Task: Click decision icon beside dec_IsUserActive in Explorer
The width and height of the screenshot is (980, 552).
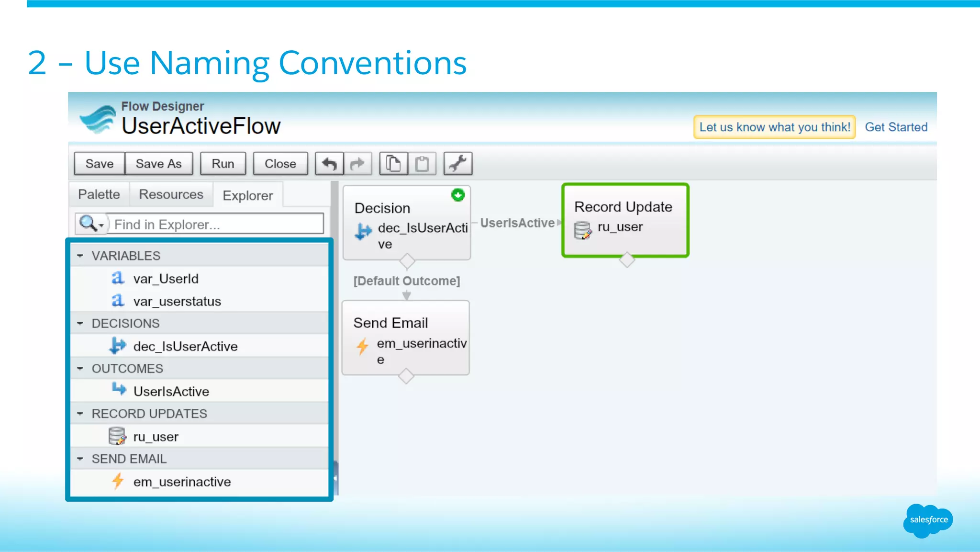Action: pos(118,345)
